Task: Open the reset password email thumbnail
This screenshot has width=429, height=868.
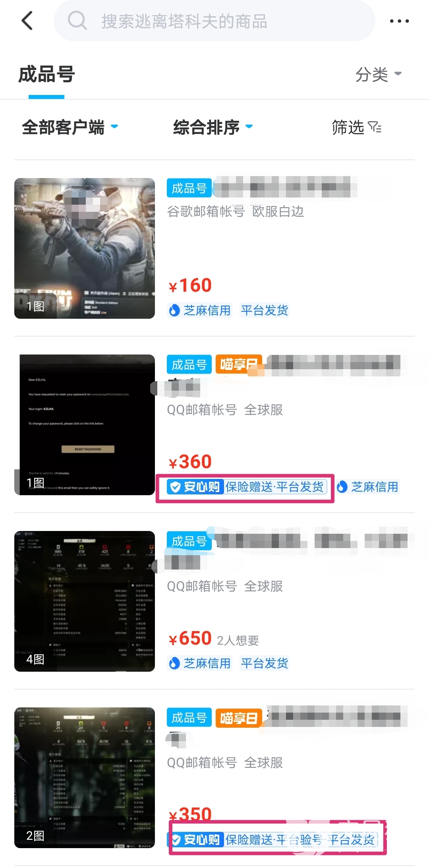Action: tap(85, 425)
